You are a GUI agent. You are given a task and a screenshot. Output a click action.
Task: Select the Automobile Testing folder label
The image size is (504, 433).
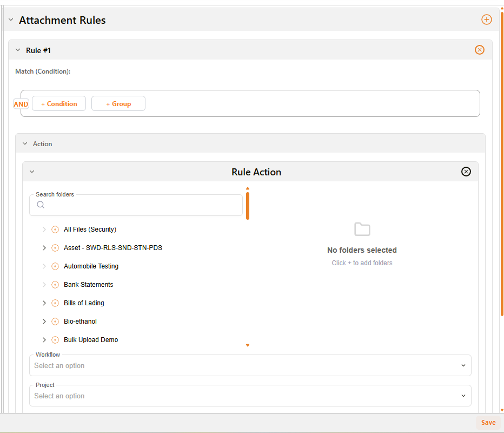pyautogui.click(x=91, y=266)
